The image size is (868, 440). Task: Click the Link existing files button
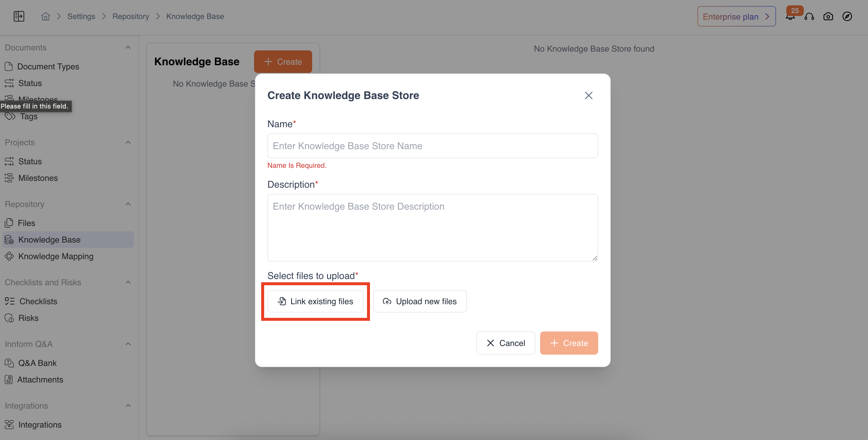tap(315, 301)
